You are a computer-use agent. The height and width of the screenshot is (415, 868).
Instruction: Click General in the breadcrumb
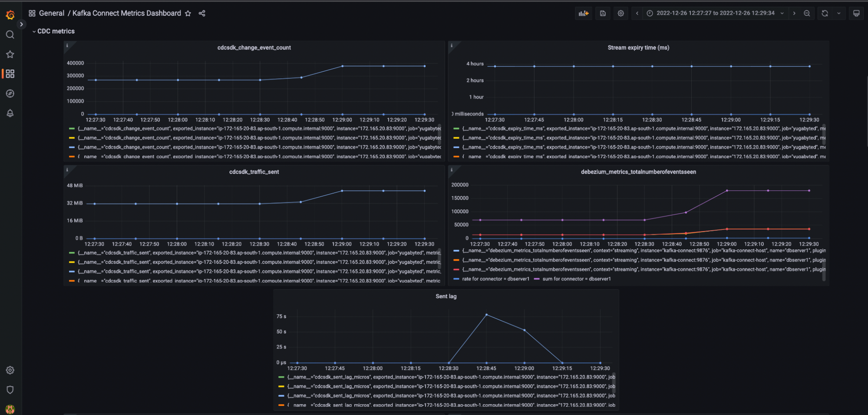point(52,13)
